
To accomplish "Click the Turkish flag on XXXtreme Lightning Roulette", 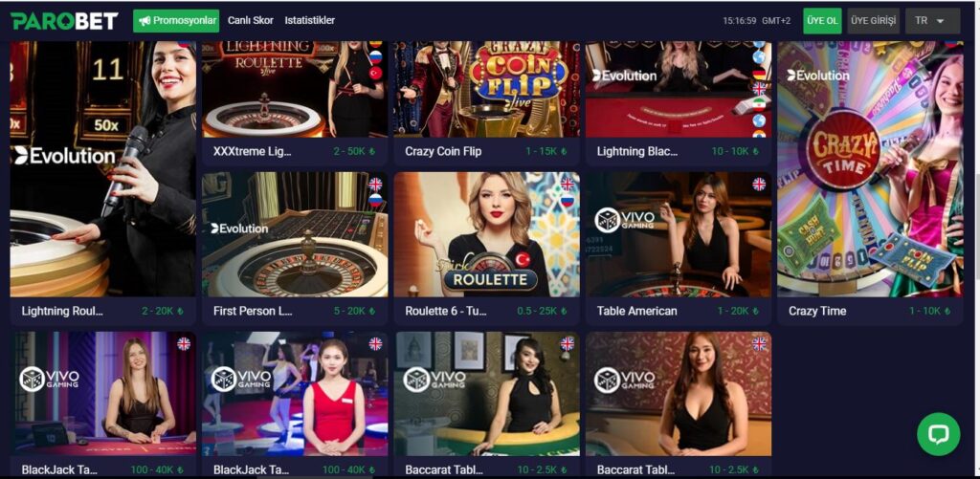I will [x=375, y=73].
